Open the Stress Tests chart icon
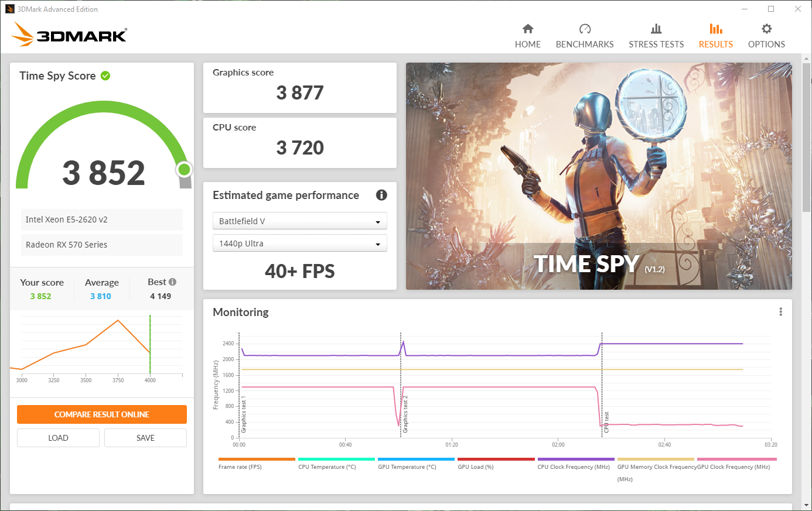 (x=656, y=28)
